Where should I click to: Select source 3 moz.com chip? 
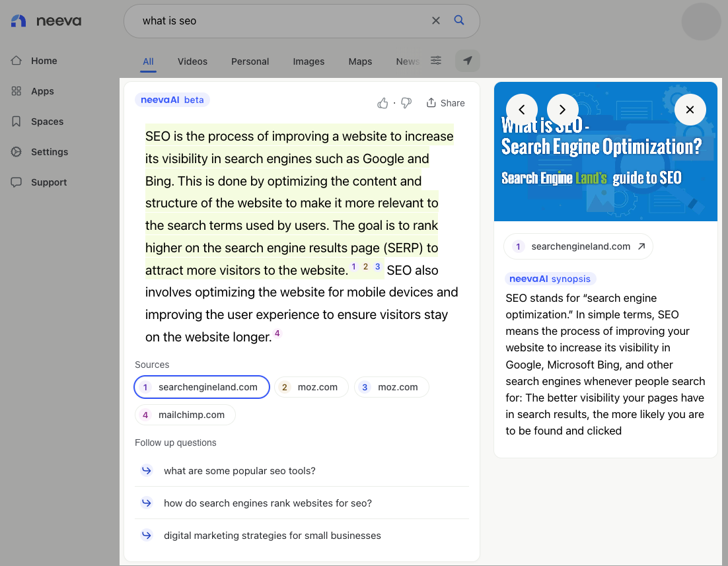click(x=391, y=387)
